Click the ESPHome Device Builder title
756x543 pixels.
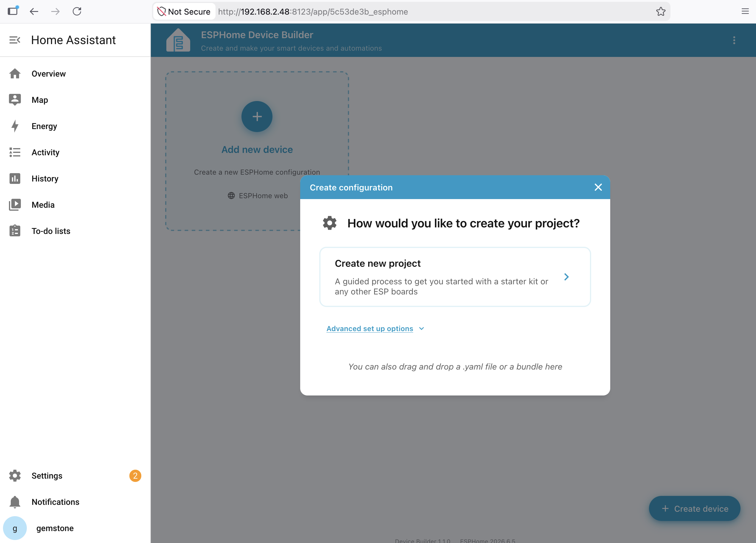click(x=257, y=35)
